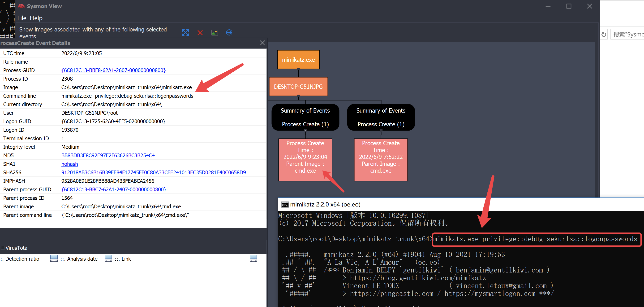Click the picture export icon in toolbar
The height and width of the screenshot is (307, 644).
point(215,33)
